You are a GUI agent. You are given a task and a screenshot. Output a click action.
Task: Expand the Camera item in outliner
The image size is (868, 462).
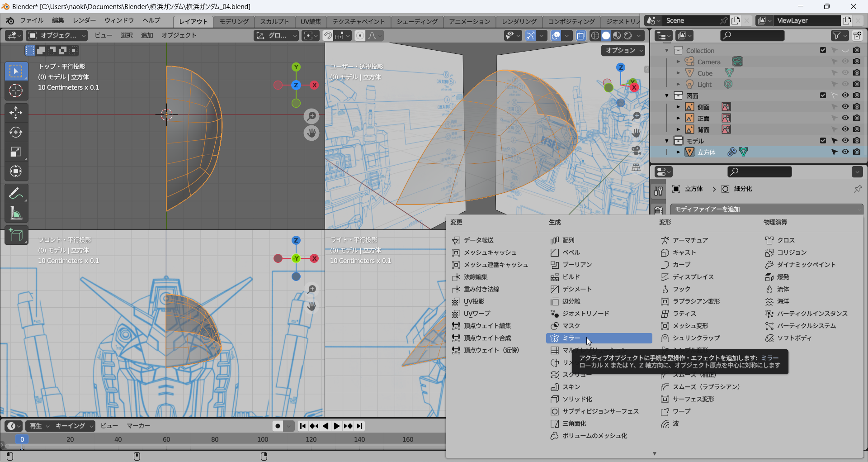click(x=678, y=62)
